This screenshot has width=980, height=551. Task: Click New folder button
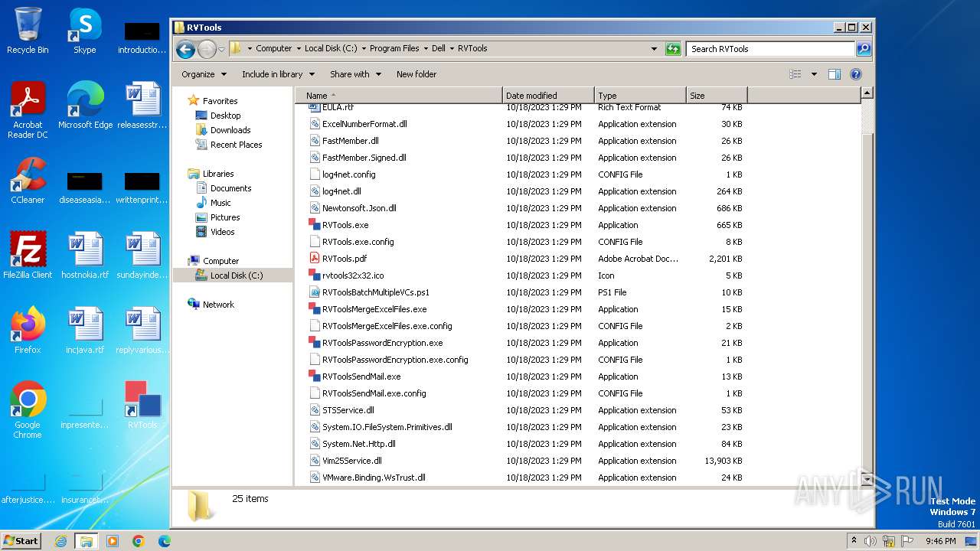click(x=416, y=74)
